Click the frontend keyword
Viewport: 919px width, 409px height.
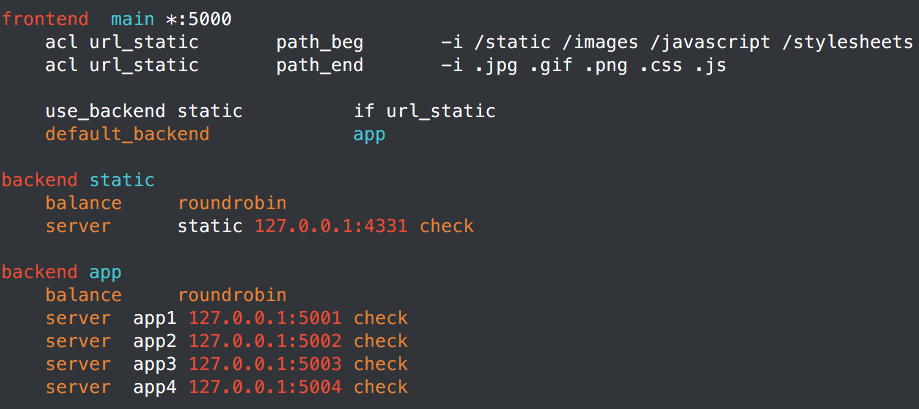point(45,19)
